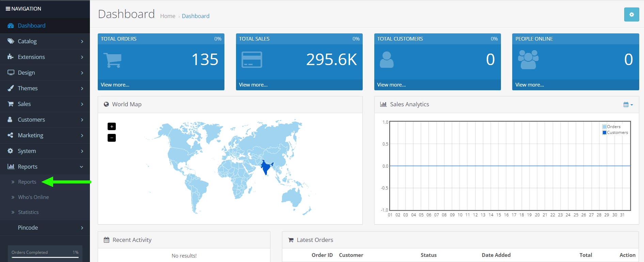Click the credit card icon in Total Sales tile
Image resolution: width=644 pixels, height=262 pixels.
(252, 60)
